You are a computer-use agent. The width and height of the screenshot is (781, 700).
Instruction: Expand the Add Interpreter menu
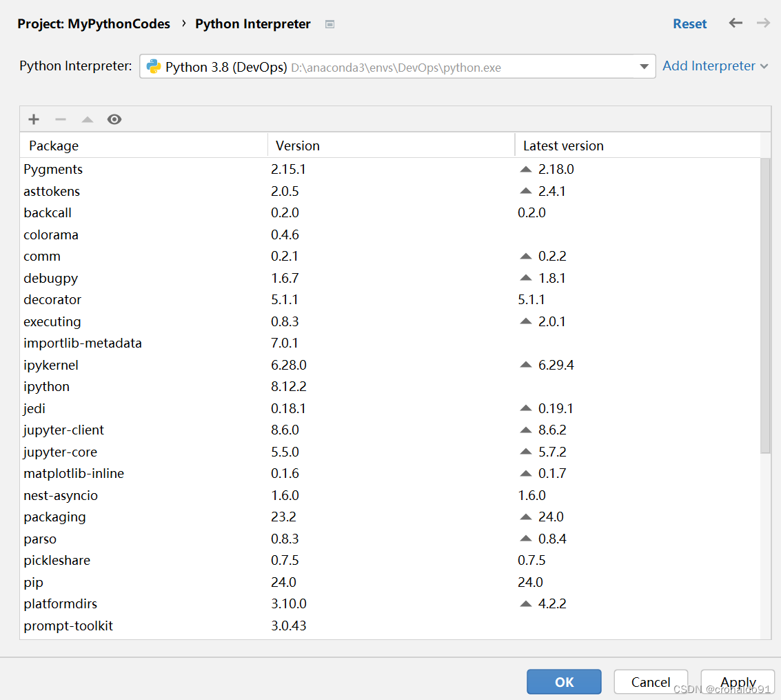coord(716,66)
